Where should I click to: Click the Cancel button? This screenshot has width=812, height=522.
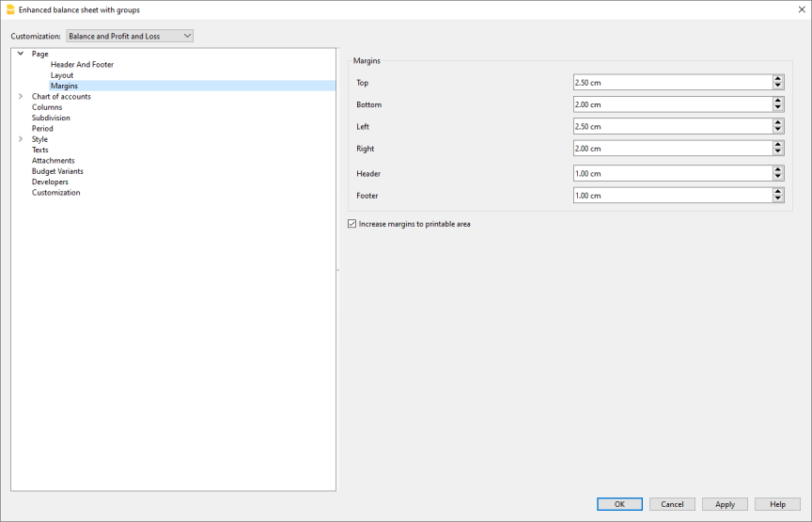point(672,504)
